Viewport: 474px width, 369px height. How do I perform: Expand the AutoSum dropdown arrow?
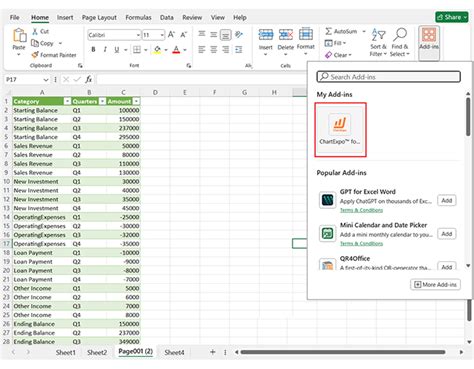coord(364,31)
